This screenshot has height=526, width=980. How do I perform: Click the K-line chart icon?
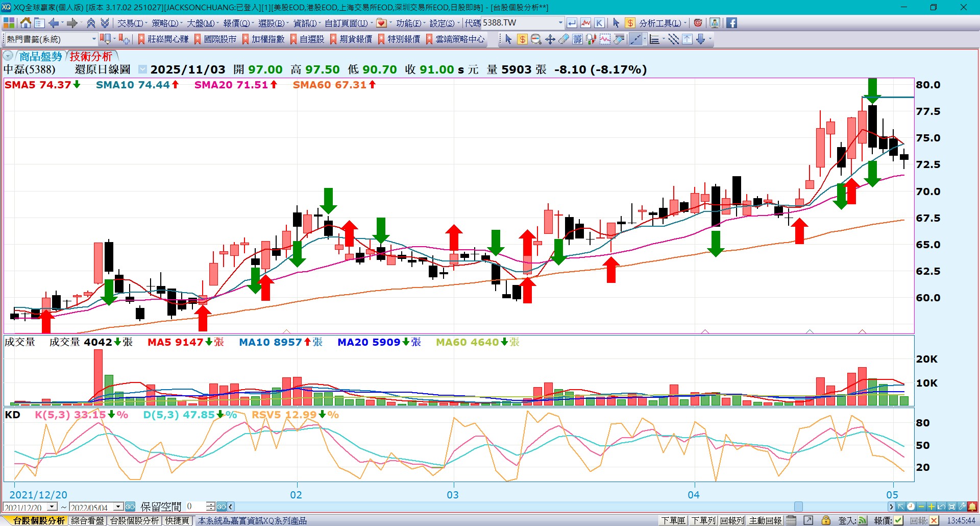point(599,23)
